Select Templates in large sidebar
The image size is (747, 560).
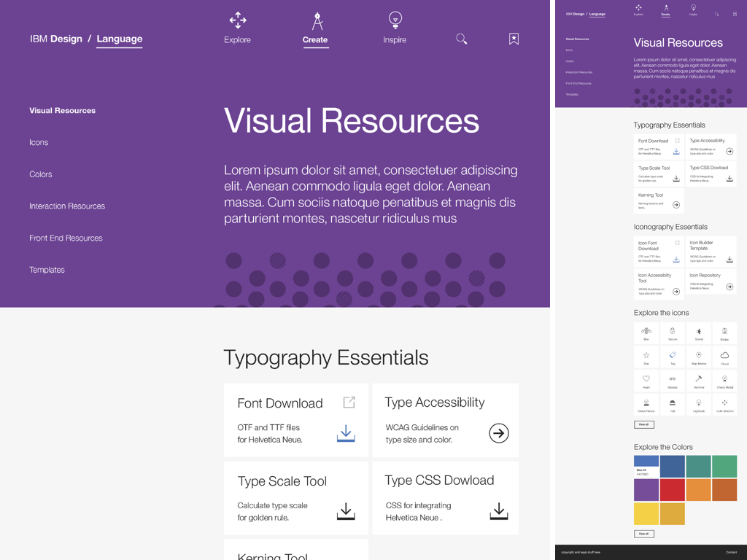click(47, 270)
